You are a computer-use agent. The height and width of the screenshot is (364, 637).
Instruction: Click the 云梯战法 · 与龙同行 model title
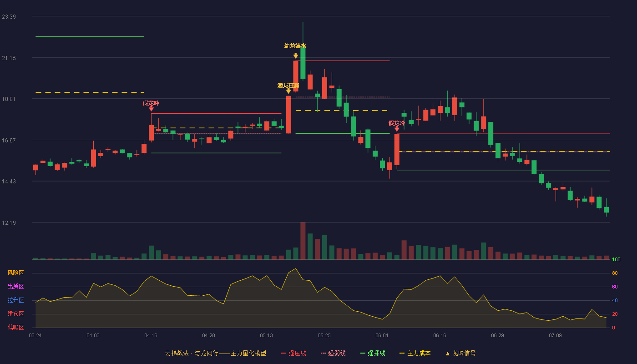[215, 353]
